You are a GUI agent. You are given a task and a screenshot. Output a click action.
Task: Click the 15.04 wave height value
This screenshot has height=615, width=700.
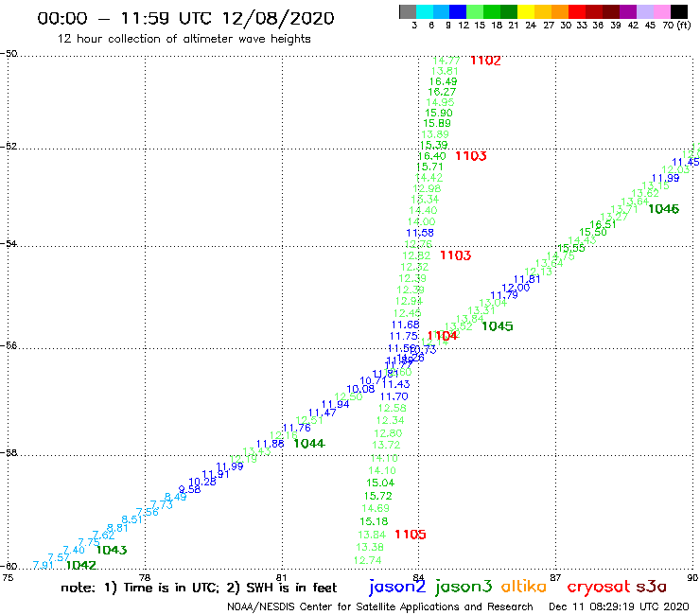(x=380, y=483)
